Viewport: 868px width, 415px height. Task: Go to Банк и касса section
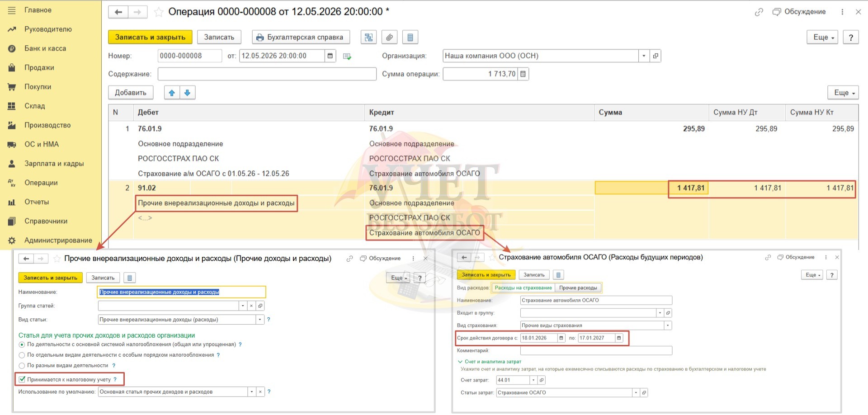pos(45,48)
